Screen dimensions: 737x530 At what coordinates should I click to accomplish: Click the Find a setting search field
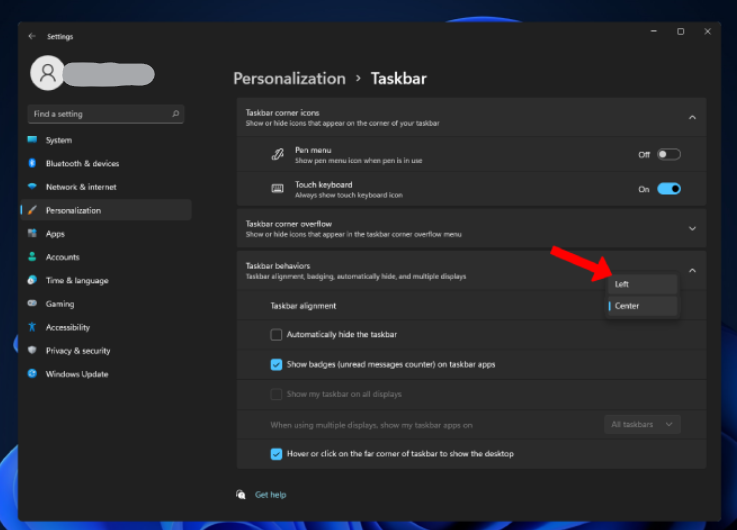106,114
